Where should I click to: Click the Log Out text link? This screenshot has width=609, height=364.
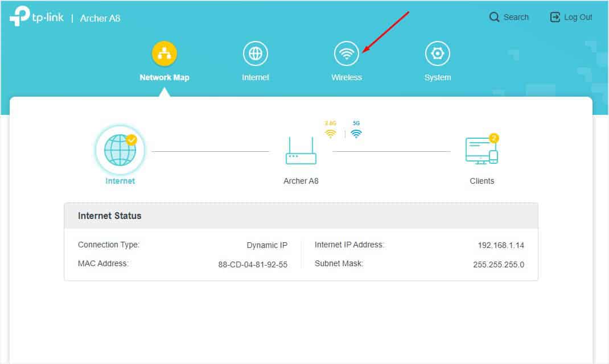click(578, 17)
